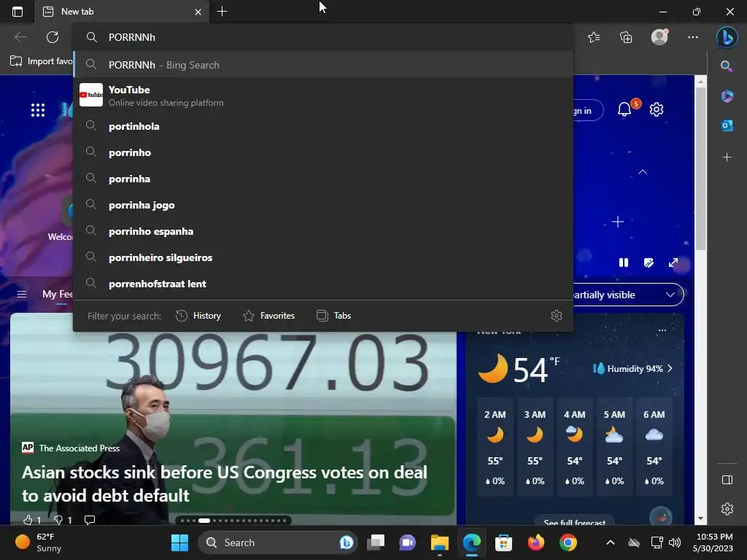The height and width of the screenshot is (560, 747).
Task: Add a sidebar app with plus icon
Action: pos(727,157)
